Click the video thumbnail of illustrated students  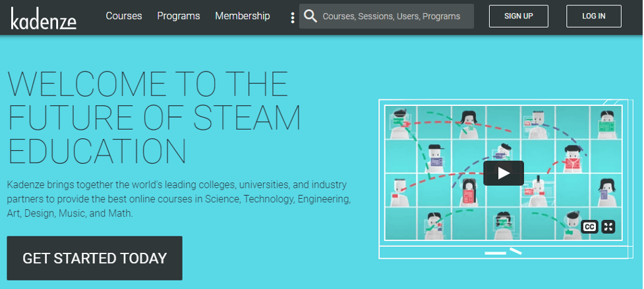click(504, 173)
